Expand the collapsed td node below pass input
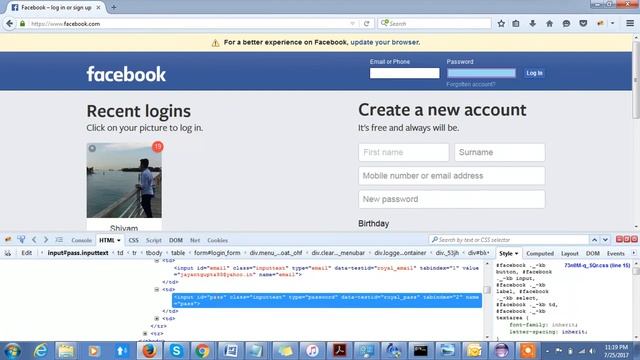This screenshot has width=640, height=360. pyautogui.click(x=157, y=318)
